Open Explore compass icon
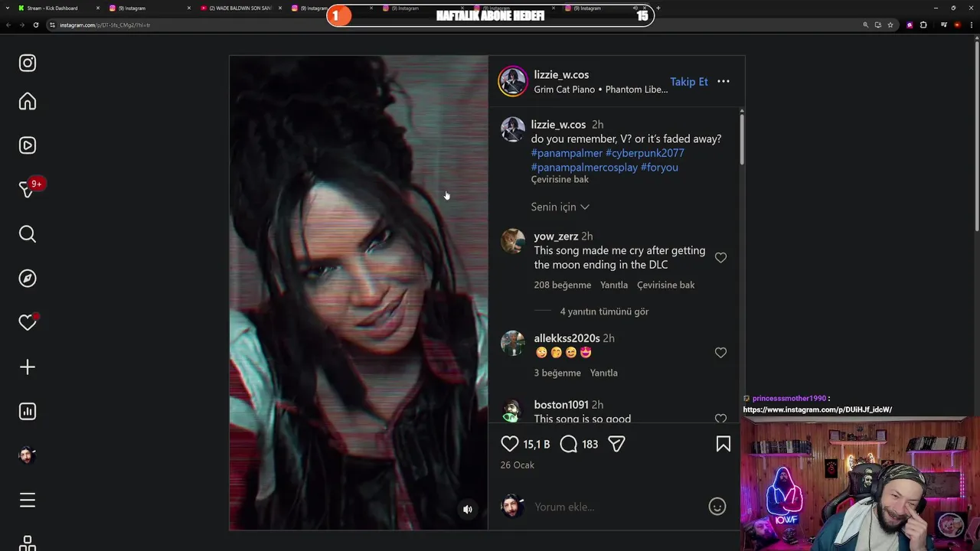 28,279
